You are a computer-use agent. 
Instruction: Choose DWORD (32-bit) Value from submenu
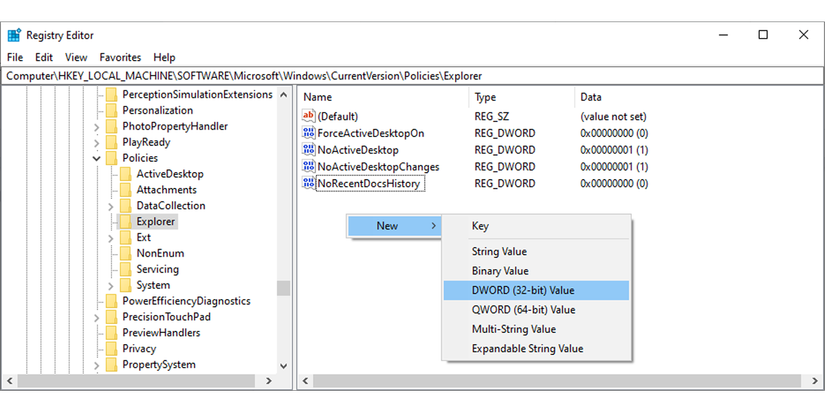click(536, 290)
